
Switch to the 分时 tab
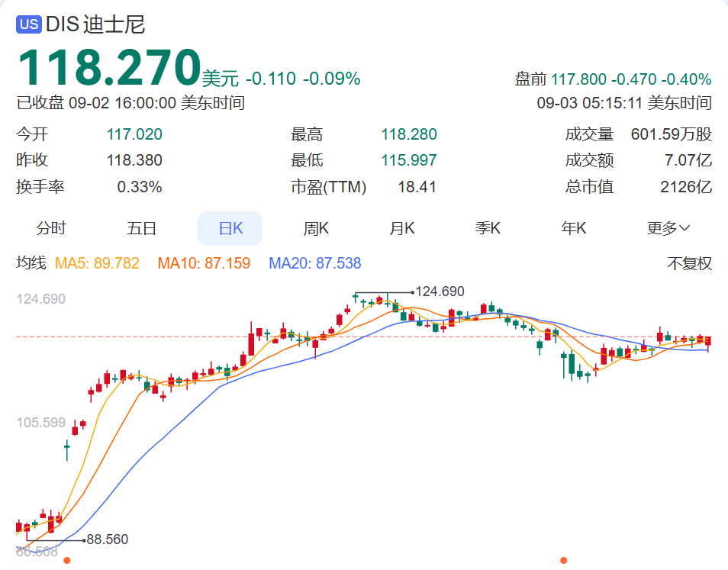[x=51, y=227]
